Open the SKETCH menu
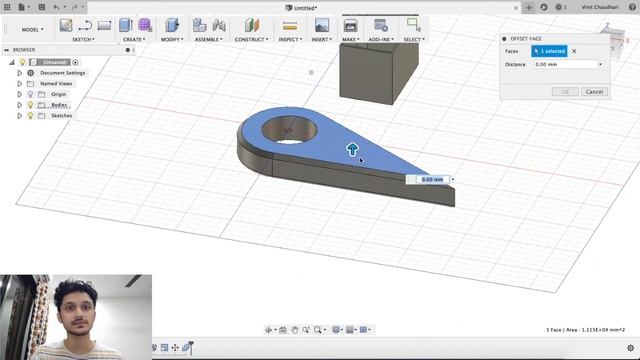Image resolution: width=640 pixels, height=360 pixels. pos(83,40)
